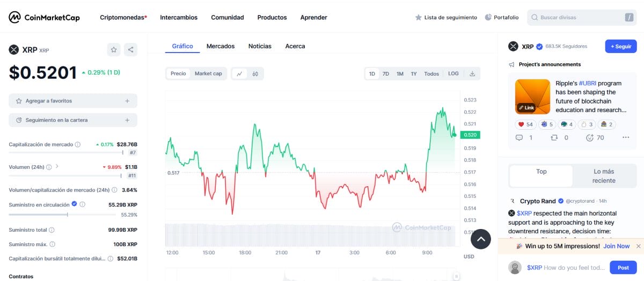Screen dimensions: 644x281
Task: Open Intercambios menu
Action: pyautogui.click(x=179, y=17)
